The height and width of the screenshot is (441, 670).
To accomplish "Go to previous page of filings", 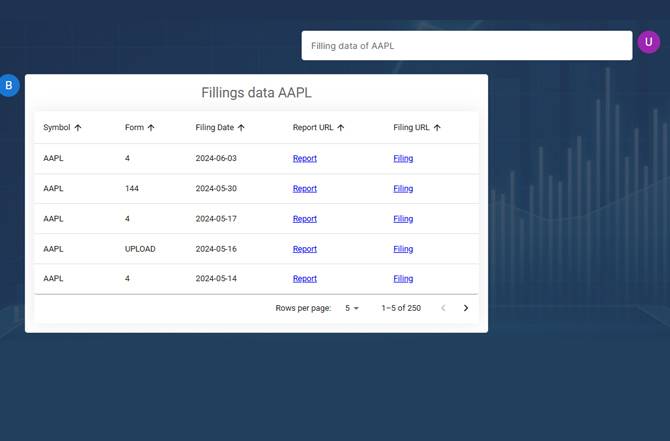I will pyautogui.click(x=443, y=308).
